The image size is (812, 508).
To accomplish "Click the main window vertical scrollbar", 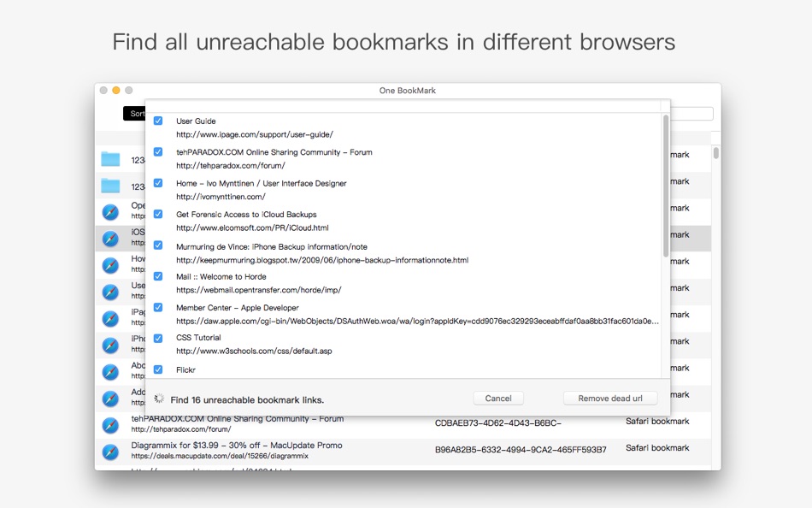I will pyautogui.click(x=715, y=153).
